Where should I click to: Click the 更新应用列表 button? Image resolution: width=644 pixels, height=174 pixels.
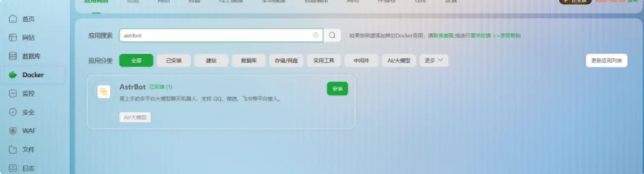tap(606, 61)
